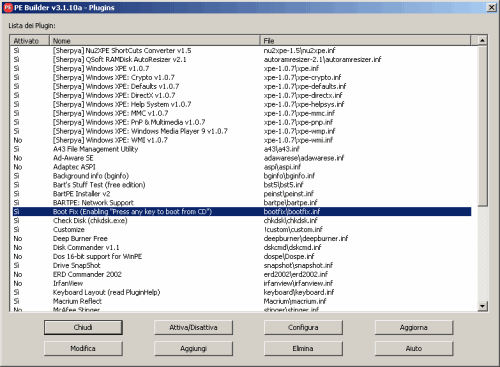Click the PE Builder title bar icon
The height and width of the screenshot is (367, 500).
8,7
